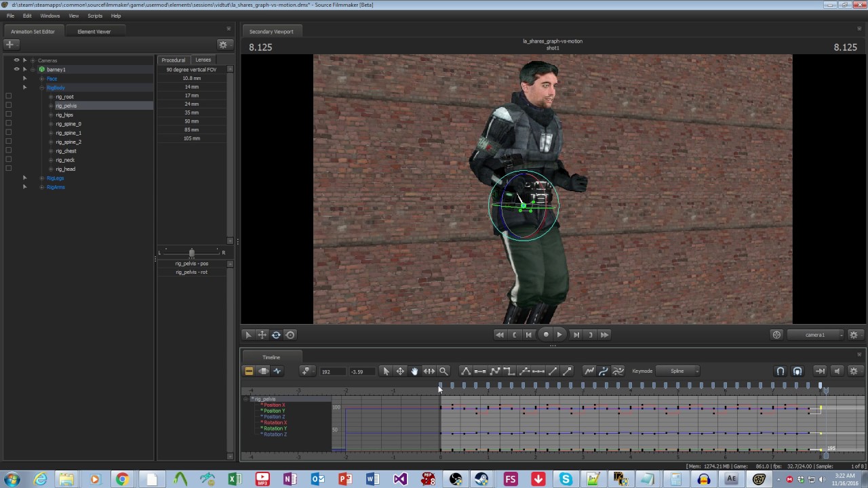Click the linear in tangent icon

pos(553,371)
